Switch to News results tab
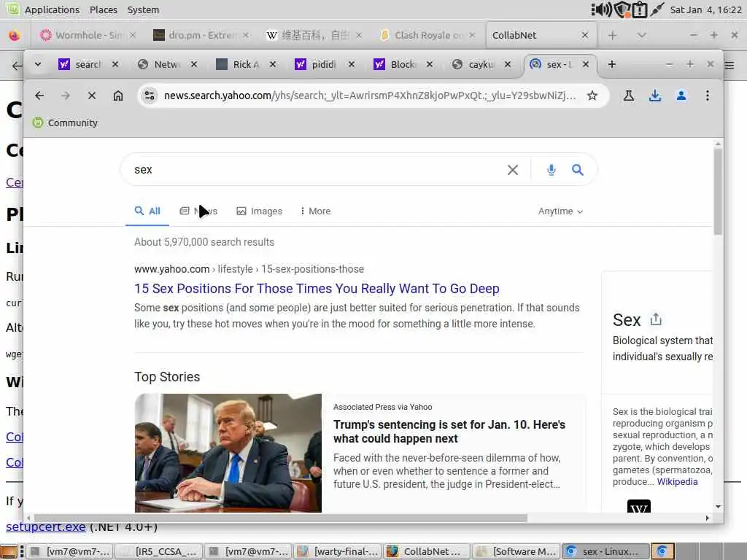Viewport: 747px width, 560px height. click(x=198, y=211)
